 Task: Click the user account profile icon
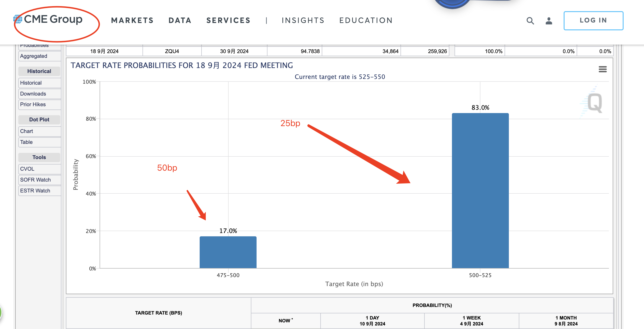click(549, 20)
